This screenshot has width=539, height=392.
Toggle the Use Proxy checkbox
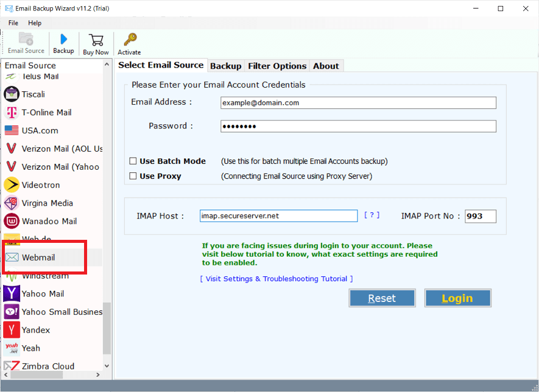(133, 177)
